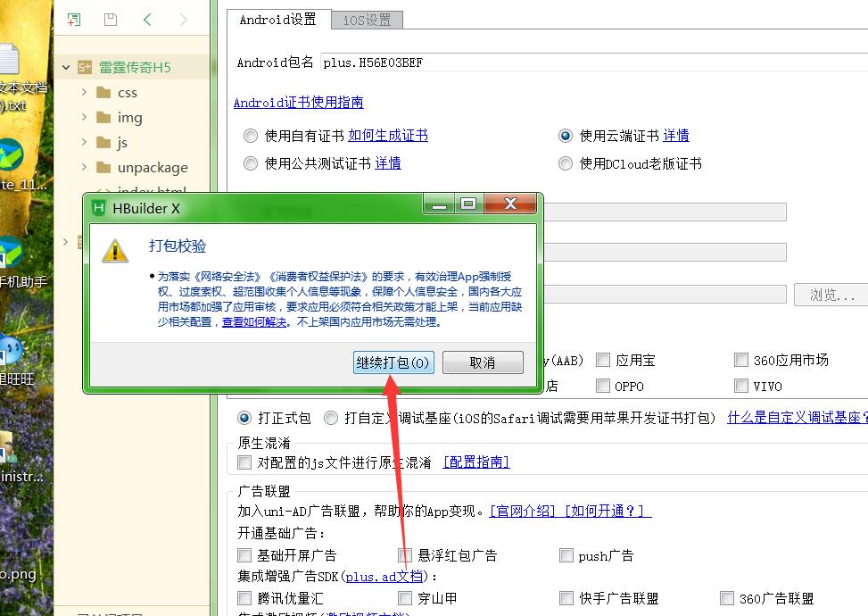Collapse the 雷霆传奇H5 project tree
868x616 pixels.
[x=65, y=67]
